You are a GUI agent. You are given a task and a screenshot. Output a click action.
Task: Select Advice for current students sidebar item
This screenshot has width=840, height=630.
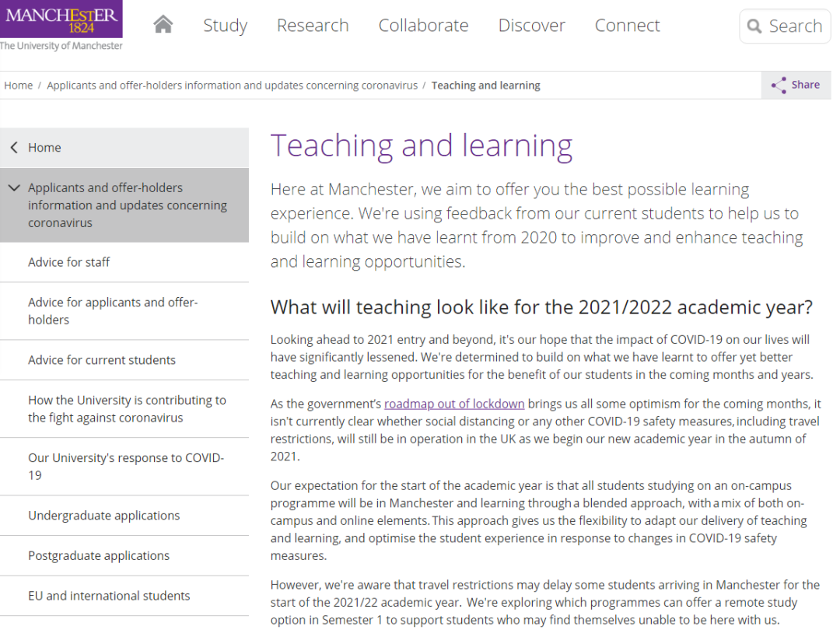pos(102,360)
